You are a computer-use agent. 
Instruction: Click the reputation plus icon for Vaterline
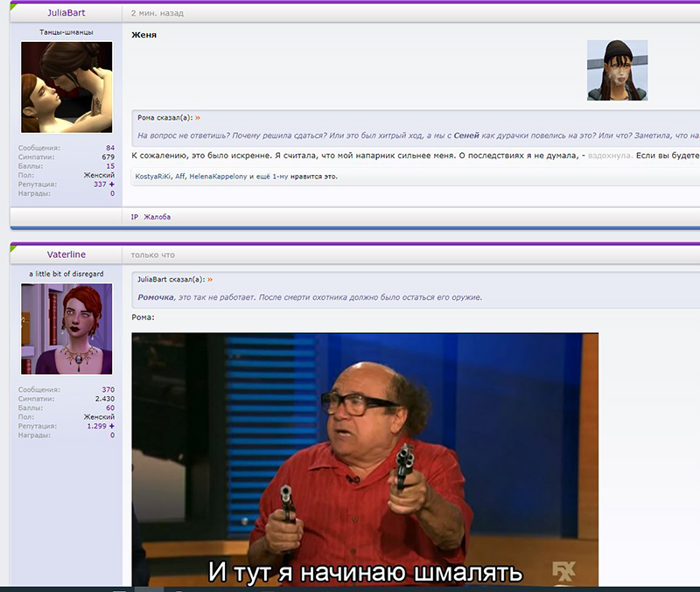click(111, 426)
